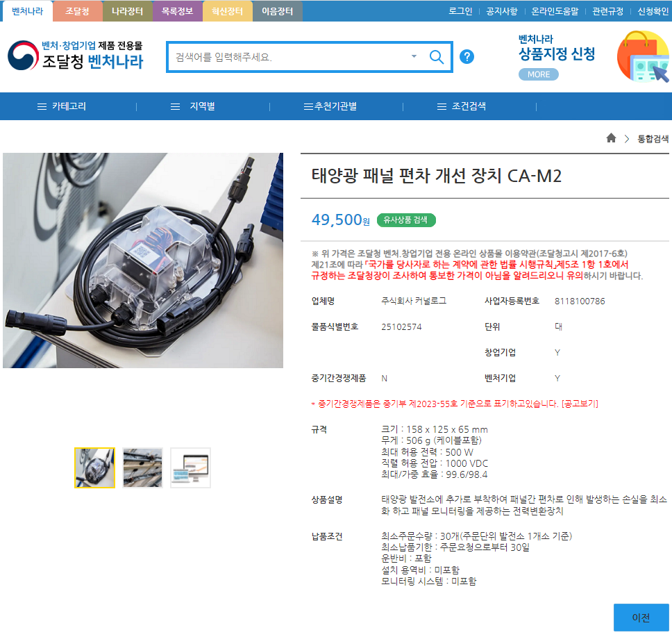Open the 카테고리 hamburger menu icon
The height and width of the screenshot is (637, 672).
(42, 106)
